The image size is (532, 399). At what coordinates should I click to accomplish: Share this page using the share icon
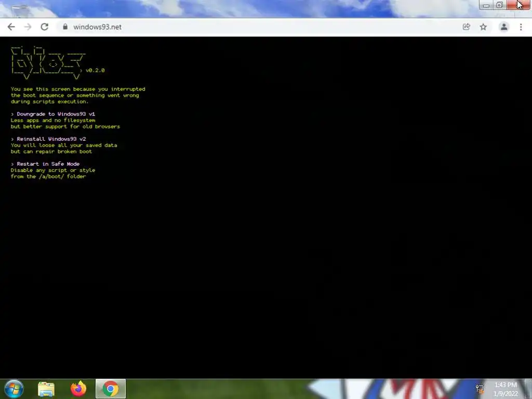(x=467, y=27)
